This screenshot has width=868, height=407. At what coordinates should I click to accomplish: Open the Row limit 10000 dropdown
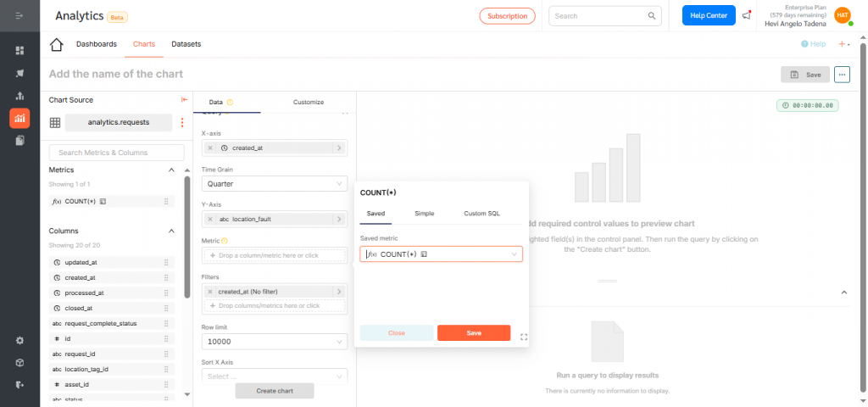[274, 342]
